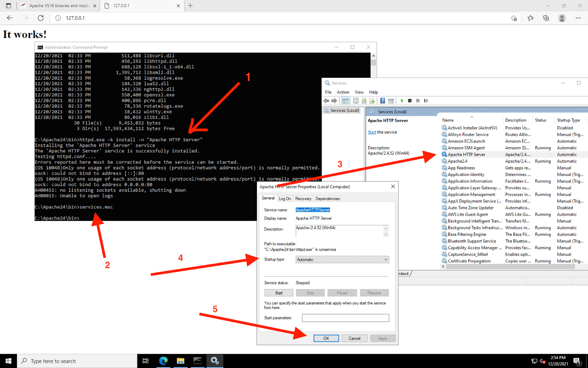Click the blue Help icon in Services toolbar

click(383, 100)
